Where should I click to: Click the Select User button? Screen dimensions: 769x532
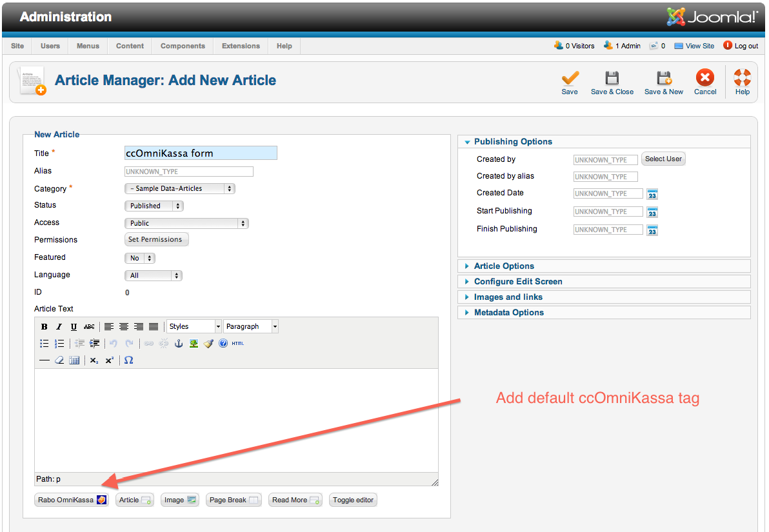pos(663,159)
